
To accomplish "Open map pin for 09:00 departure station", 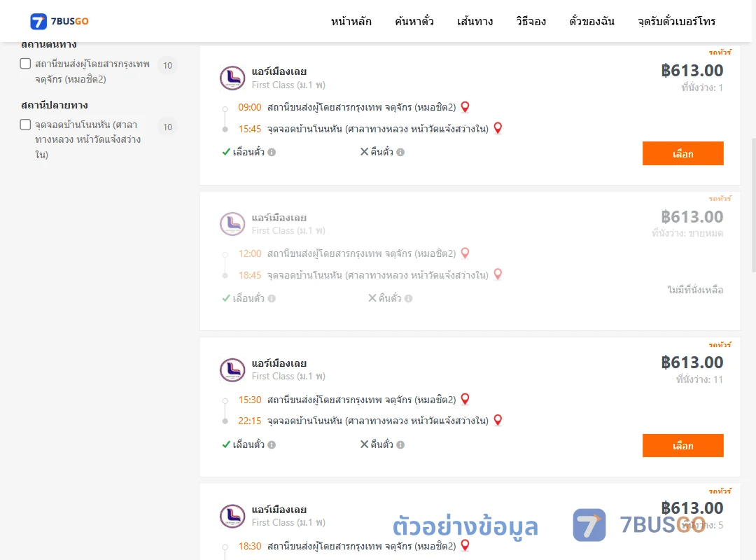I will click(x=465, y=107).
